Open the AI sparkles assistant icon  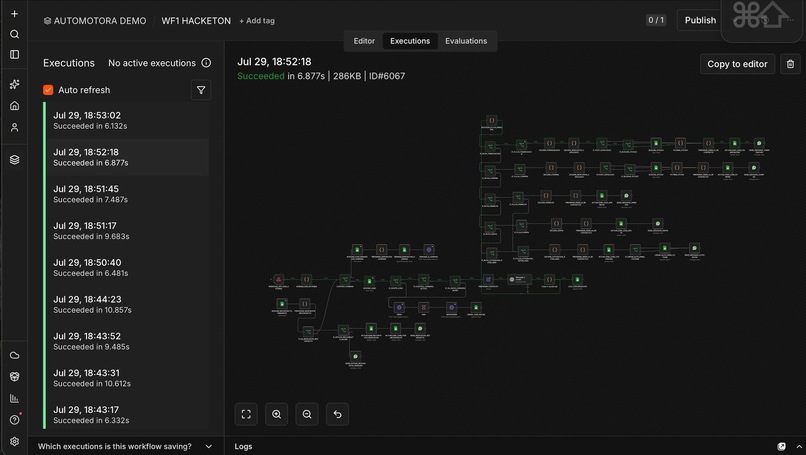(14, 84)
